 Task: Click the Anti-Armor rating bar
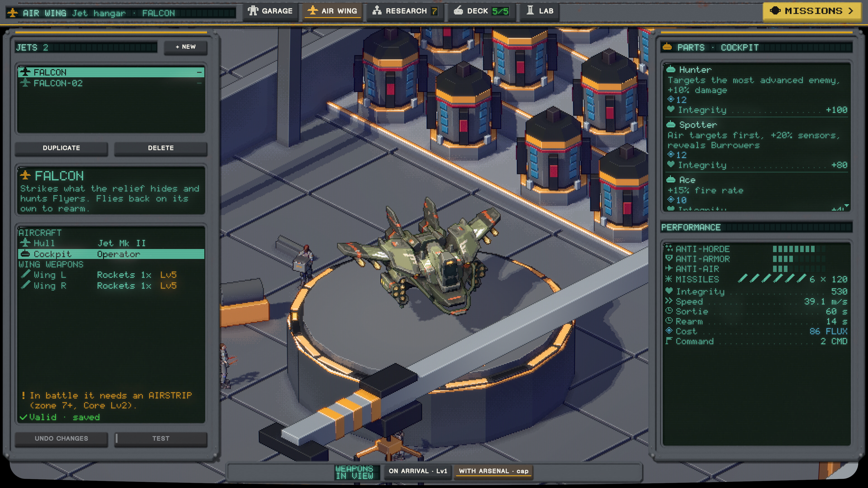(x=799, y=259)
